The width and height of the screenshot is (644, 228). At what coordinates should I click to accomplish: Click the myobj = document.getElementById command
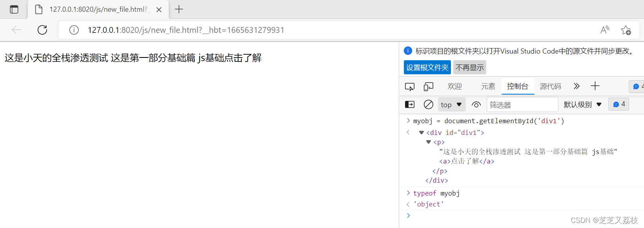(x=489, y=121)
